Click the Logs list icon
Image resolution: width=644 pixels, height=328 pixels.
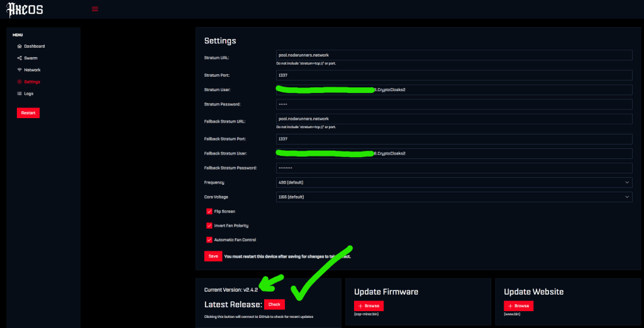[19, 94]
